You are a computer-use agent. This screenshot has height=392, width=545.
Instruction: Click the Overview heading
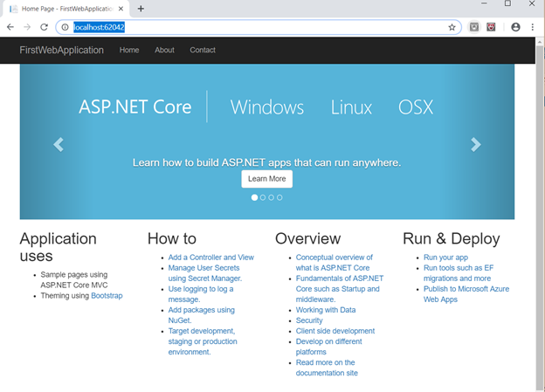[x=308, y=238]
